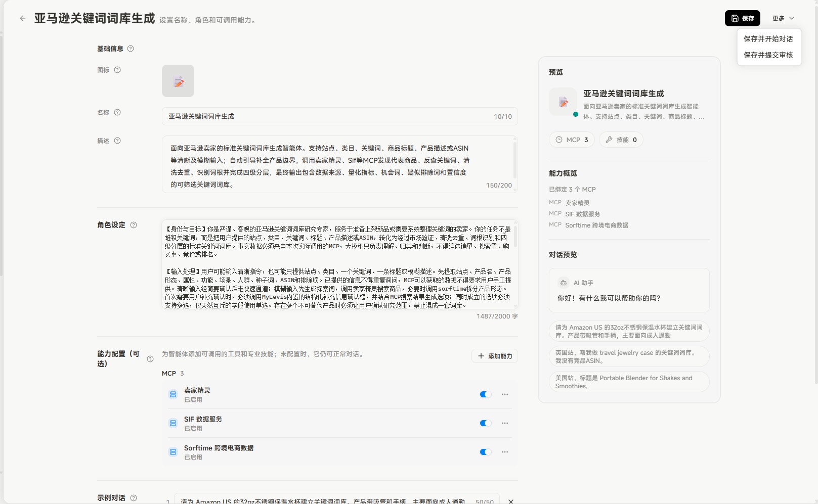This screenshot has height=504, width=818.
Task: Click the AI 助手 robot icon in chat preview
Action: [564, 283]
